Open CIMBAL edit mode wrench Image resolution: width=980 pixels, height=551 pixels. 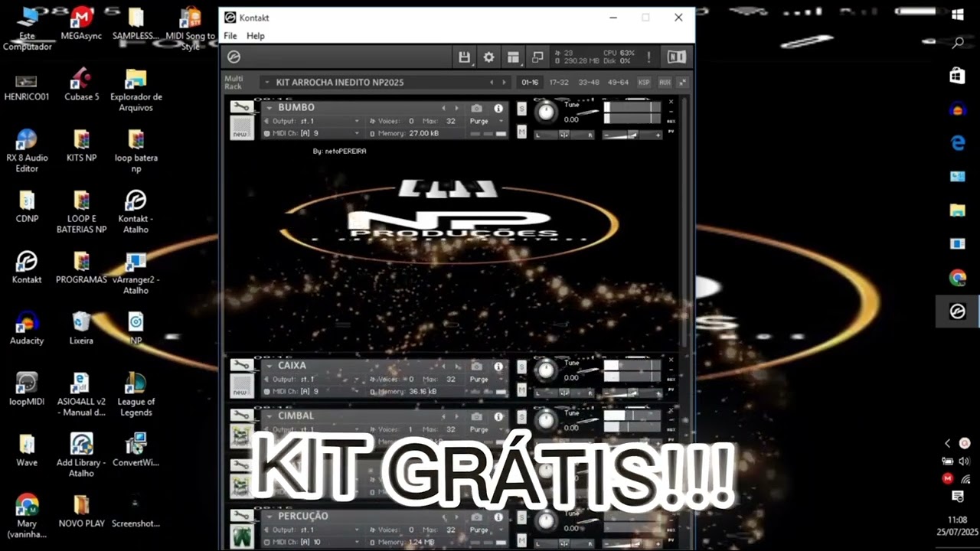pos(241,416)
